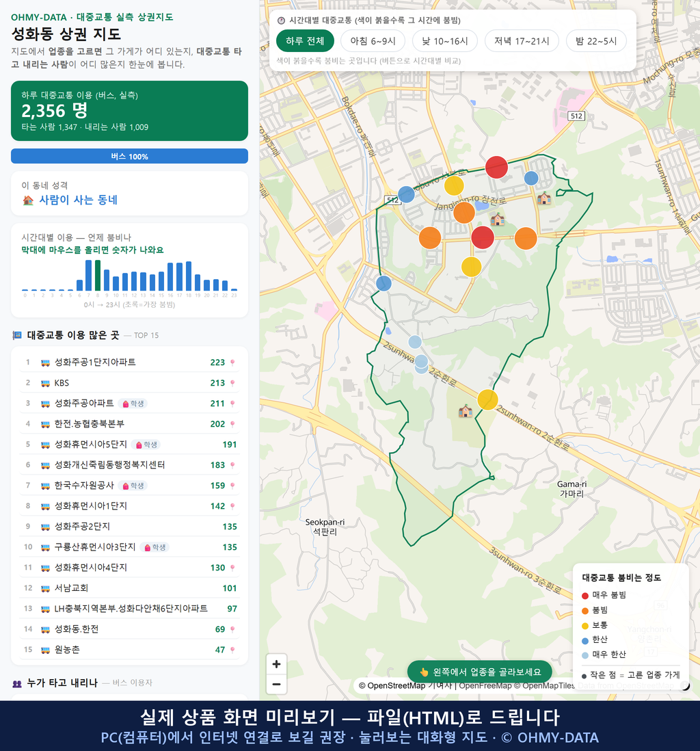Select the 성화휴먼시아1단지 list row
700x751 pixels.
(x=129, y=506)
